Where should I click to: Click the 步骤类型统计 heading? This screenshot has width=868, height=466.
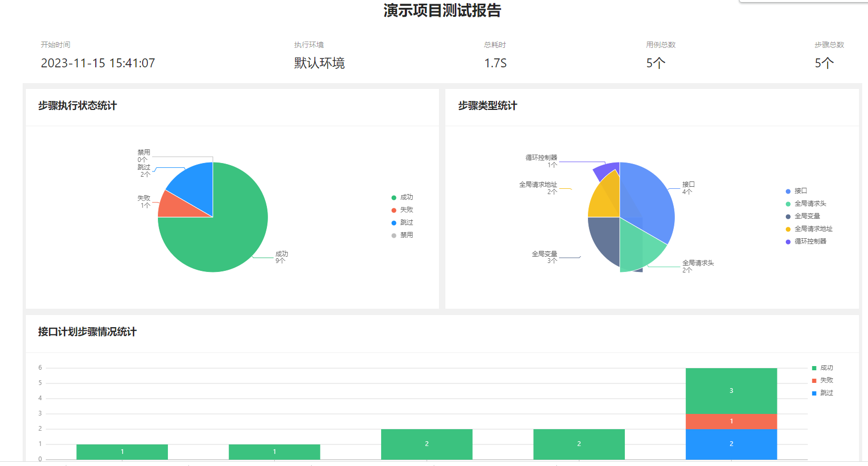coord(487,106)
